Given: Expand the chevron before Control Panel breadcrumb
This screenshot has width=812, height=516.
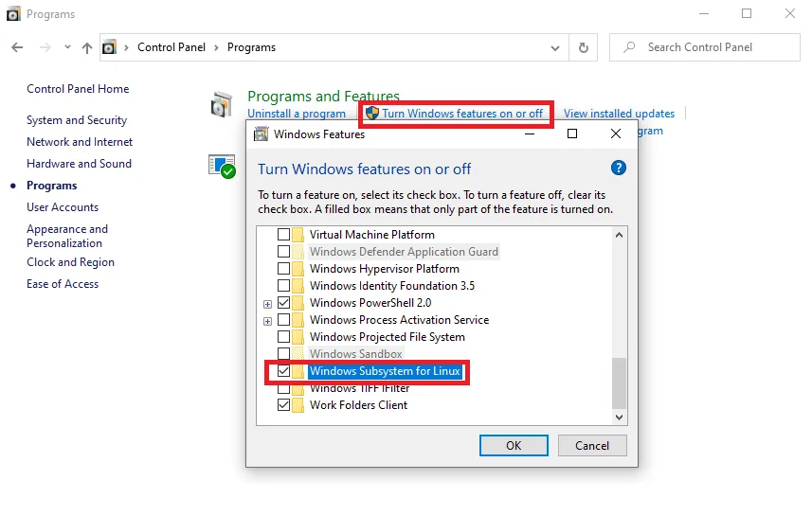Looking at the screenshot, I should click(126, 47).
